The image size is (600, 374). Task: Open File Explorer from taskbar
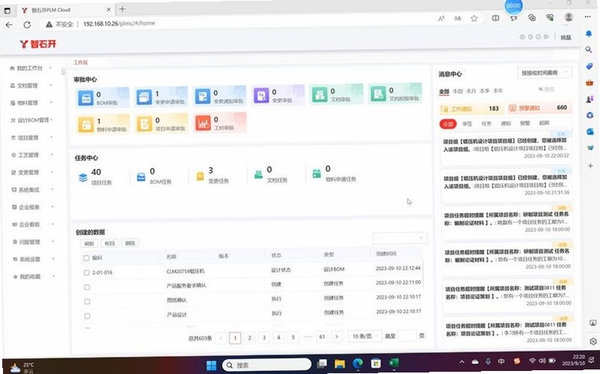tap(339, 363)
